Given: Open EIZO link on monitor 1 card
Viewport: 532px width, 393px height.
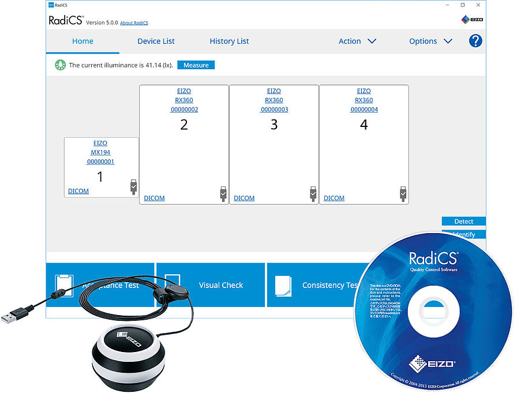Looking at the screenshot, I should point(100,143).
